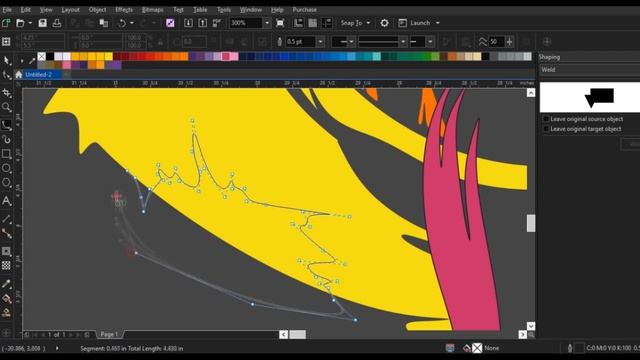Check Leave original target object
The height and width of the screenshot is (360, 640).
(546, 129)
